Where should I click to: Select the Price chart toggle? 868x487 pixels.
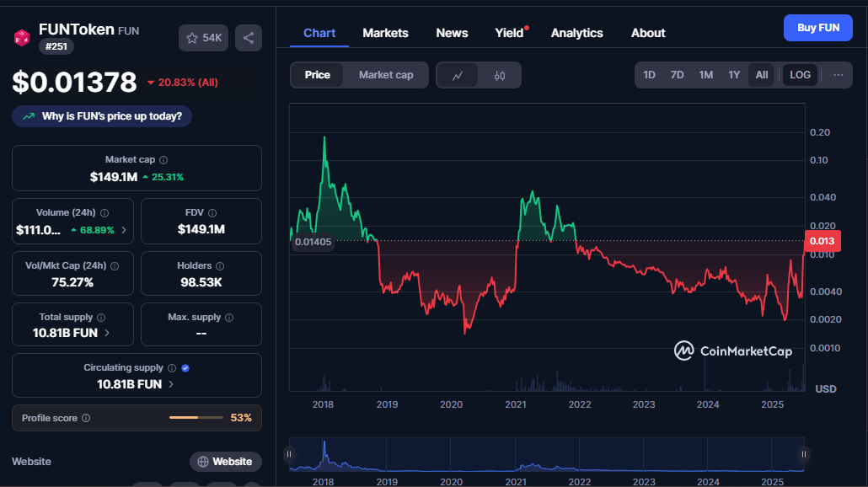click(318, 75)
